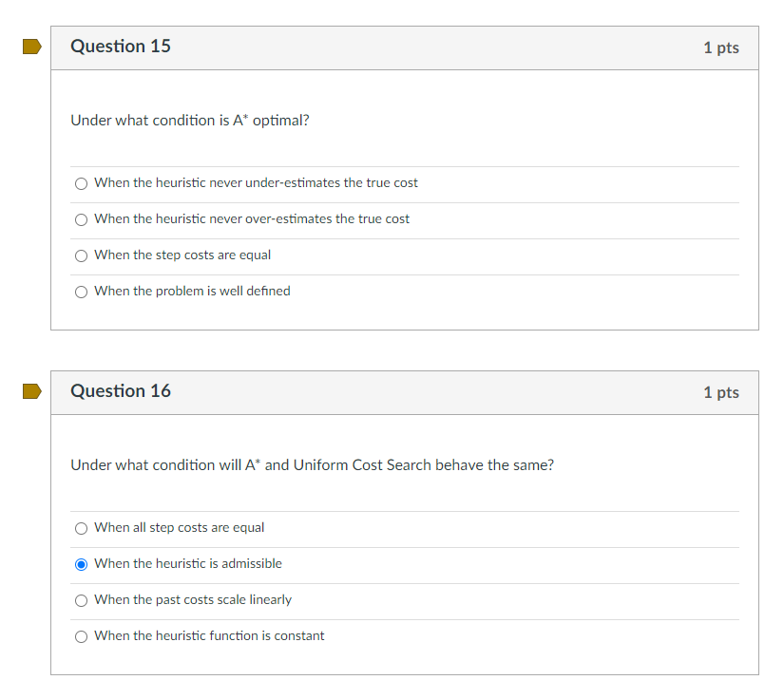Click the 'Question 15' header title
The height and width of the screenshot is (699, 784).
[121, 47]
